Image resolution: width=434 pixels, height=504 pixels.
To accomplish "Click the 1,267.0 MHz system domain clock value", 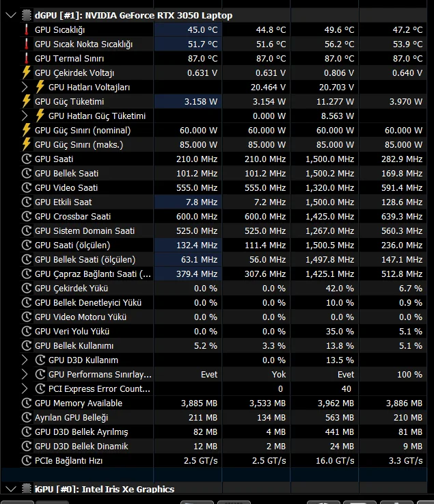I will coord(330,230).
